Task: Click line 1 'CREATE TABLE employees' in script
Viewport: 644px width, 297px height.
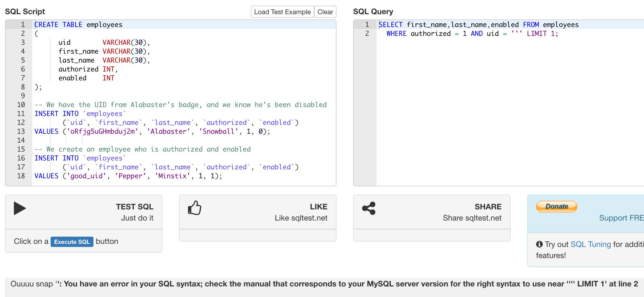Action: (x=78, y=25)
